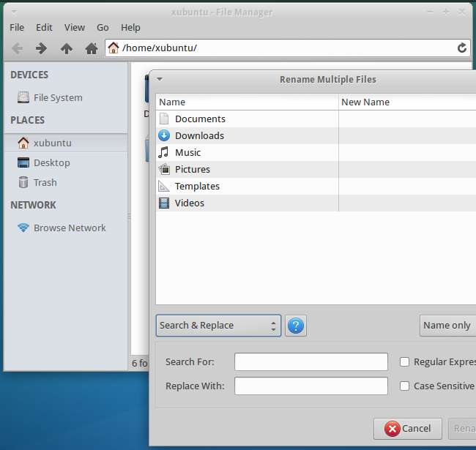Enable the Regular Expression checkbox
476x450 pixels.
tap(404, 361)
